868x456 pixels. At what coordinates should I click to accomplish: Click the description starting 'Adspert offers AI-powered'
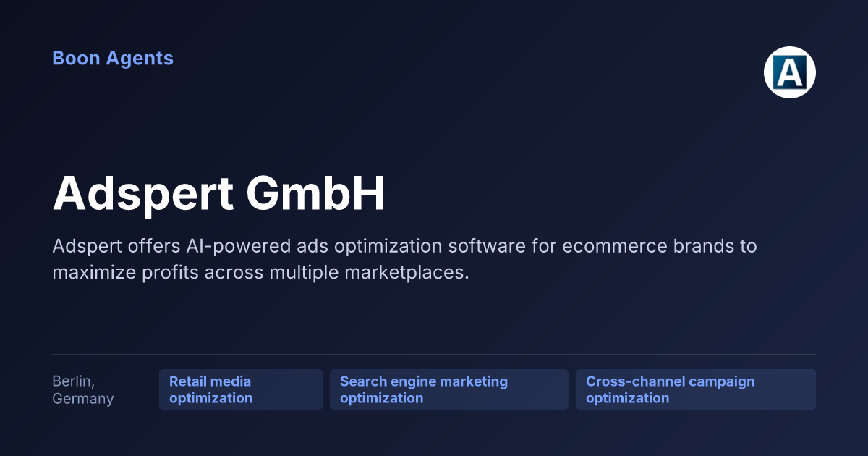coord(404,259)
